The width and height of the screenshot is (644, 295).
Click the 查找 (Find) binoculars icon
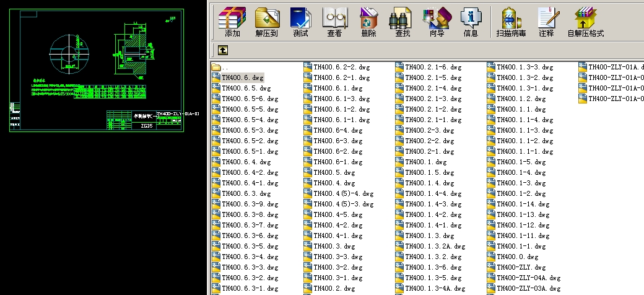402,22
